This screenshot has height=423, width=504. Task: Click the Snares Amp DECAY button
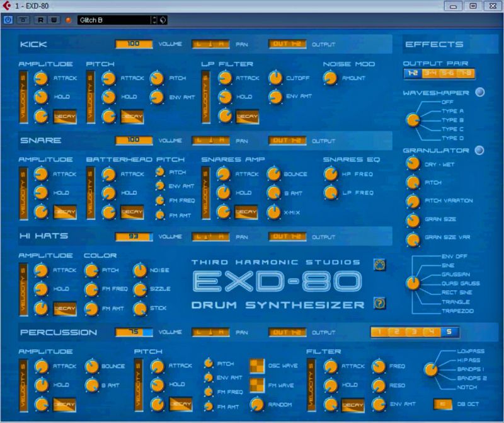pyautogui.click(x=246, y=212)
